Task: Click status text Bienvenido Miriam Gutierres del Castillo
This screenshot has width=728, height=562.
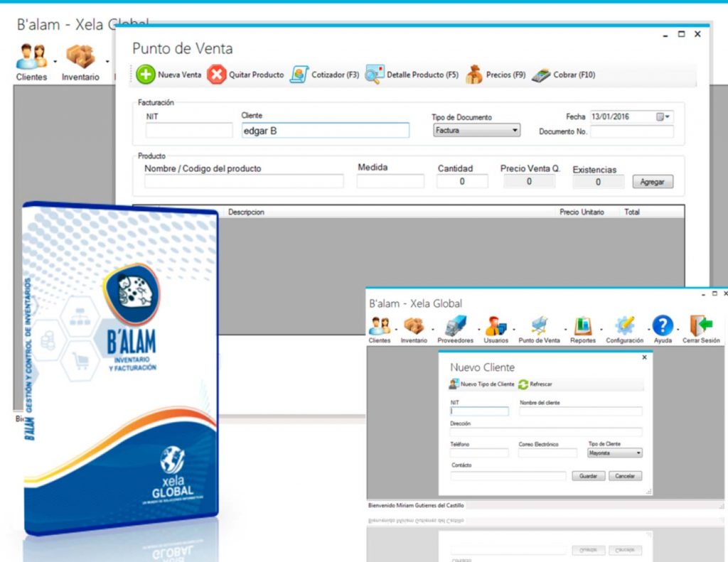Action: tap(416, 505)
